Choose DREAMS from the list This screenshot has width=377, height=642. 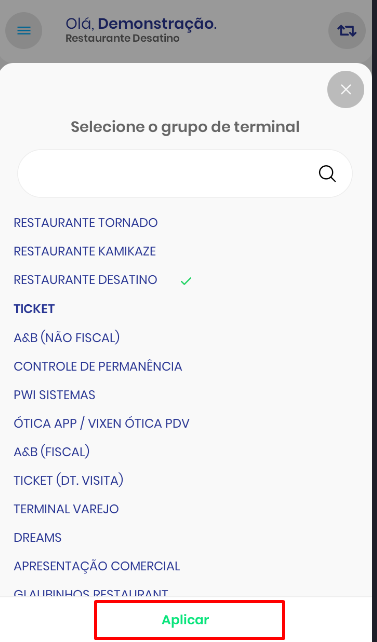tap(38, 538)
